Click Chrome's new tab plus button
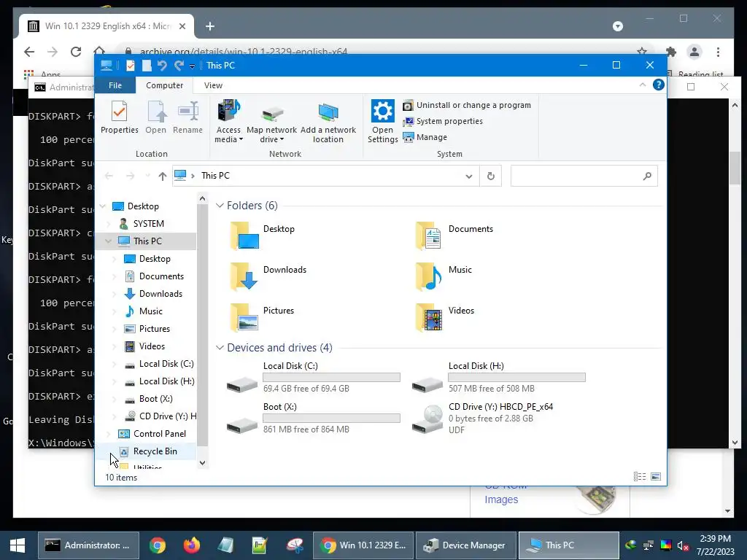This screenshot has width=747, height=560. point(210,26)
